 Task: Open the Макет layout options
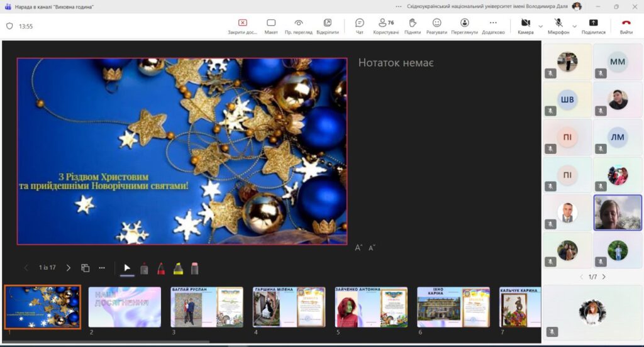[271, 26]
